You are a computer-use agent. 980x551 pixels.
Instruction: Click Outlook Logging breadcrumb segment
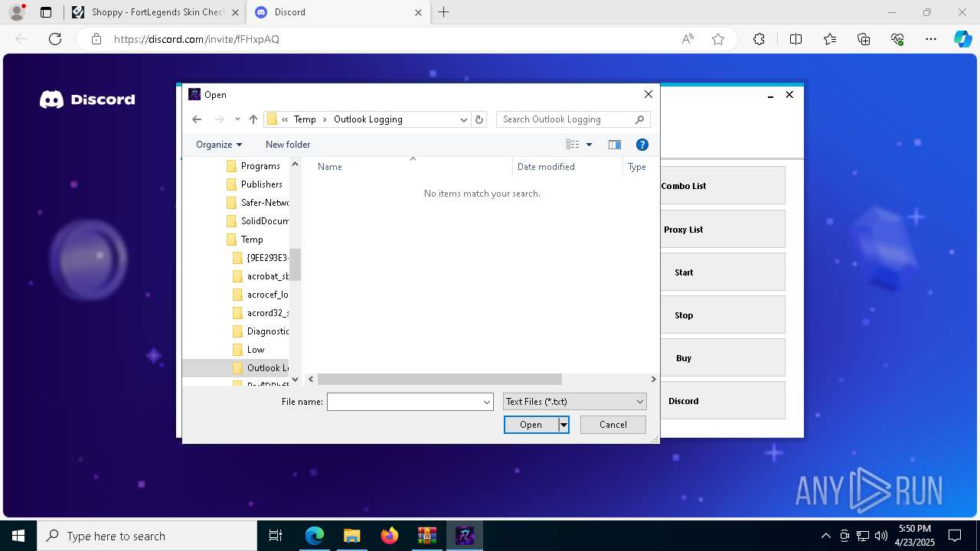coord(368,119)
